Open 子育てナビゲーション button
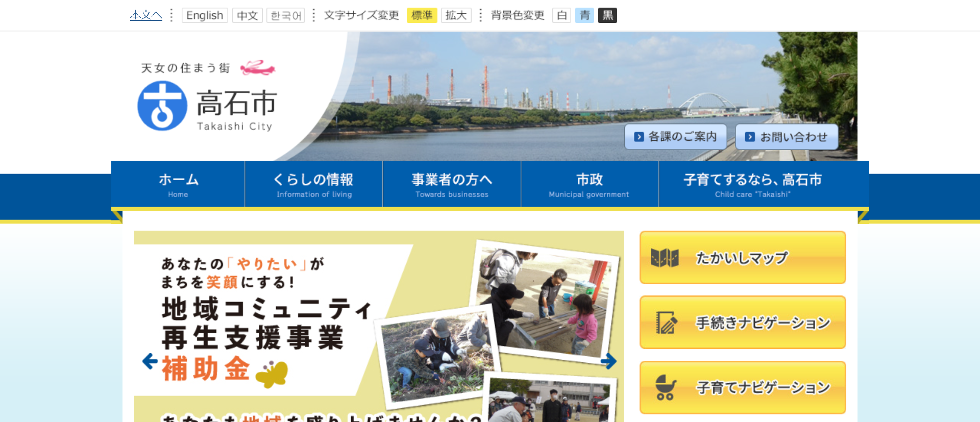The height and width of the screenshot is (422, 980). coord(743,387)
